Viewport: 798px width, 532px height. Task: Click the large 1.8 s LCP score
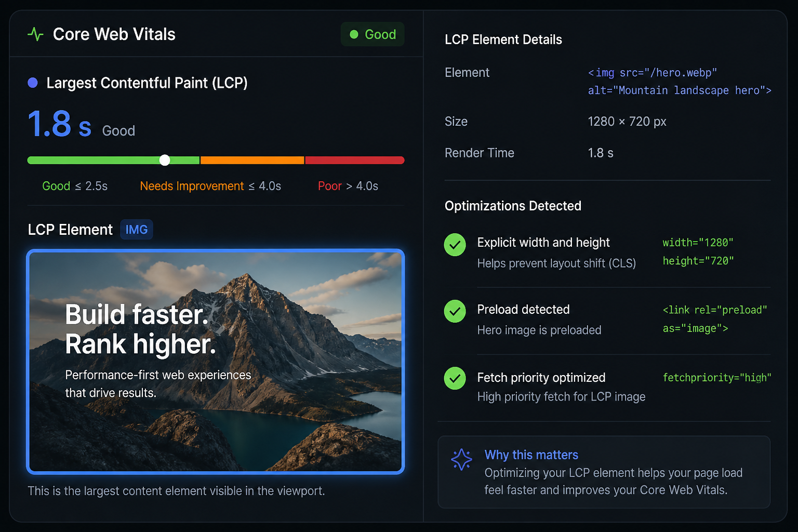tap(59, 124)
